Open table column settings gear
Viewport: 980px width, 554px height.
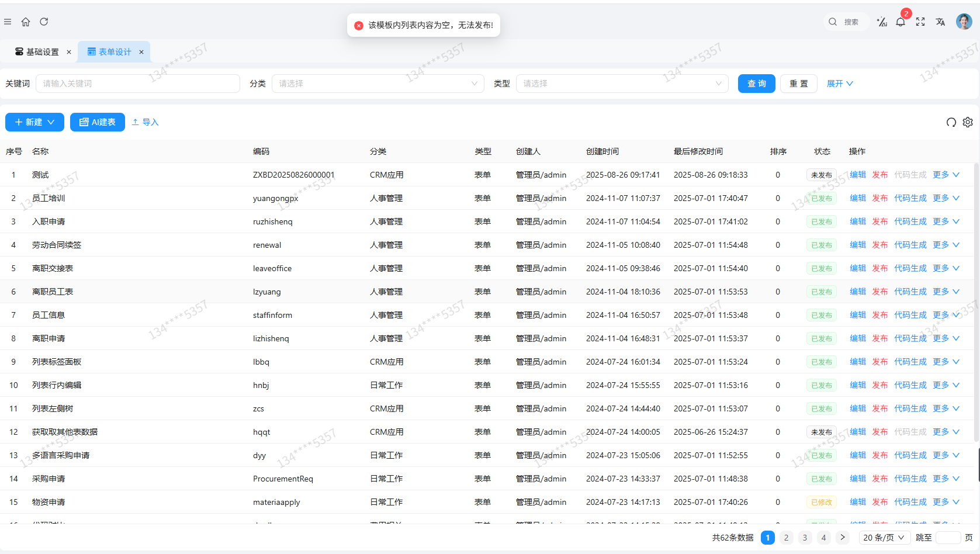[968, 122]
